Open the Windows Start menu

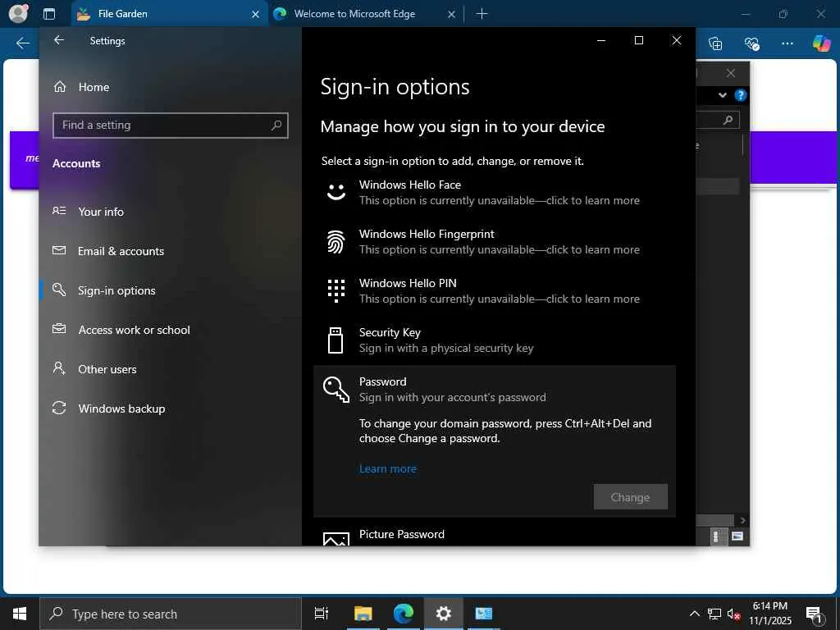20,614
